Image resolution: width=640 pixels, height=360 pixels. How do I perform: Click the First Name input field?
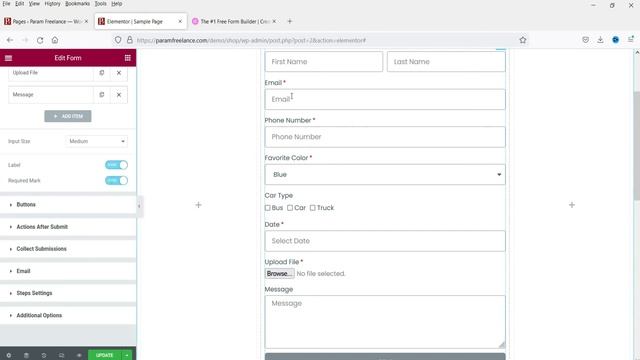tap(324, 62)
